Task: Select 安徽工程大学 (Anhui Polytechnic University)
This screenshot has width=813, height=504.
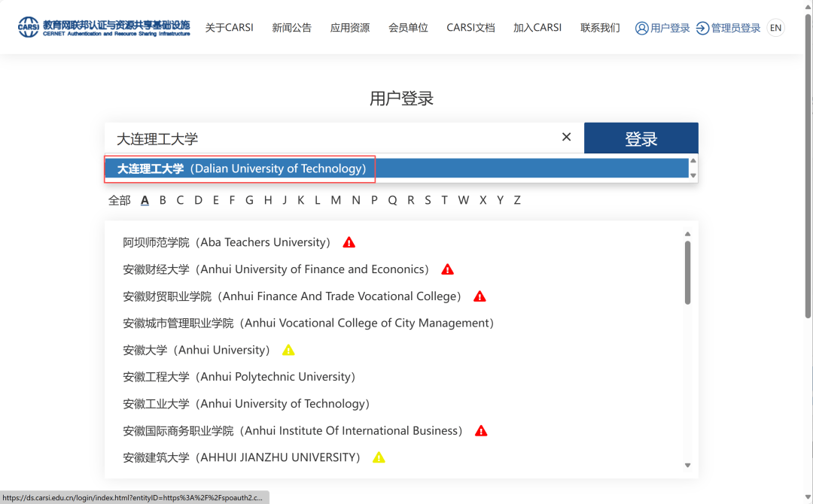Action: (239, 377)
